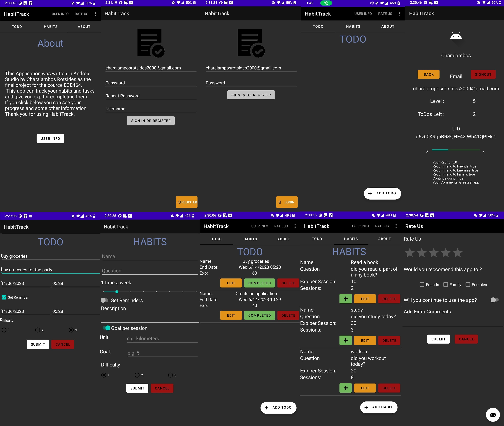Screen dimensions: 504x426
Task: Open overflow menu on empty TODO screen
Action: 400,14
